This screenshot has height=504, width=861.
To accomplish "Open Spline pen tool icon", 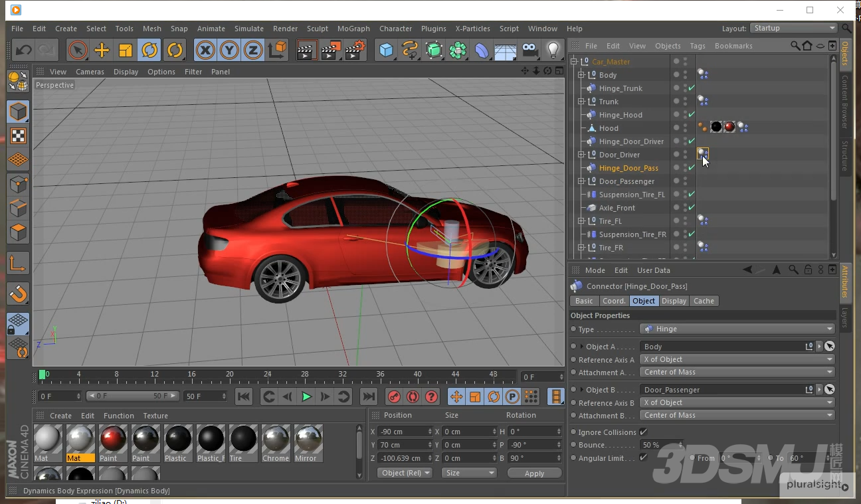I will point(410,50).
